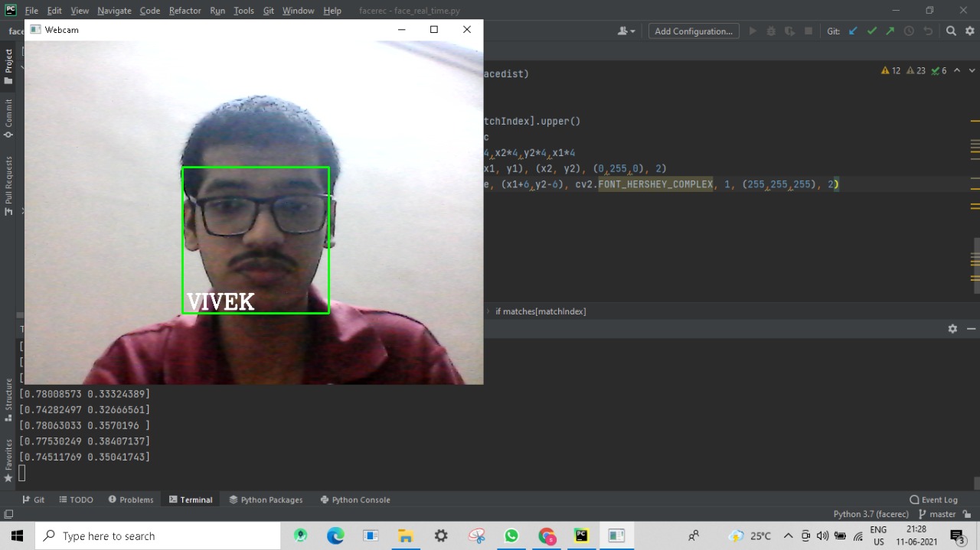Click Python 3.7 (facerec) interpreter selector
980x550 pixels.
coord(871,514)
